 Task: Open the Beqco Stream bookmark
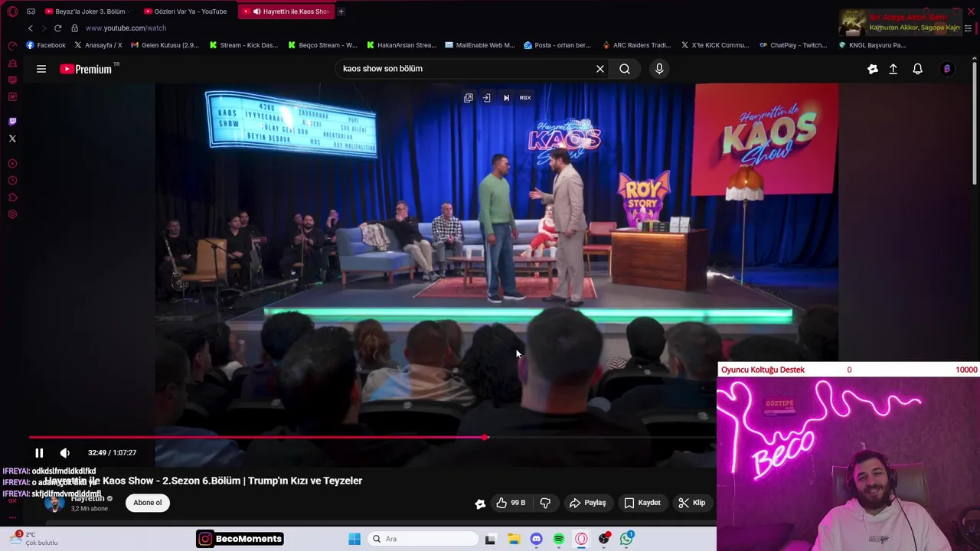pos(322,45)
